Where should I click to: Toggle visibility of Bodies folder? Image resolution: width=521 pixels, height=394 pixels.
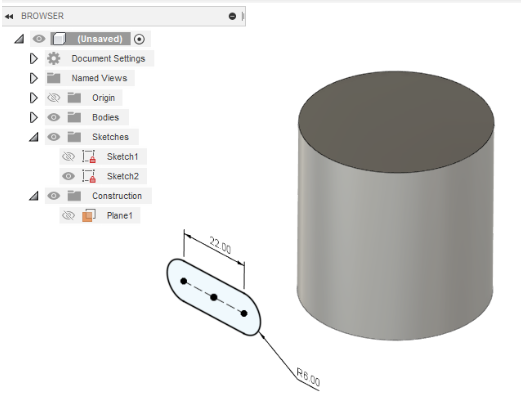coord(54,117)
